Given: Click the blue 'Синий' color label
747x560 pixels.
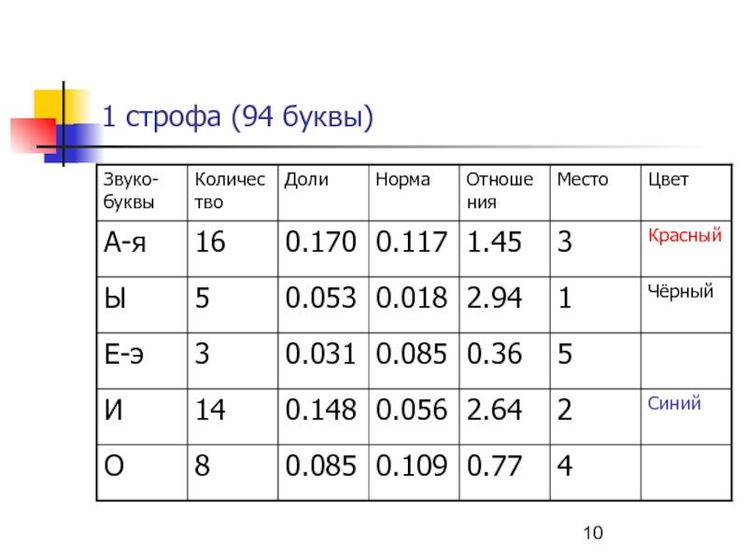Looking at the screenshot, I should tap(675, 403).
